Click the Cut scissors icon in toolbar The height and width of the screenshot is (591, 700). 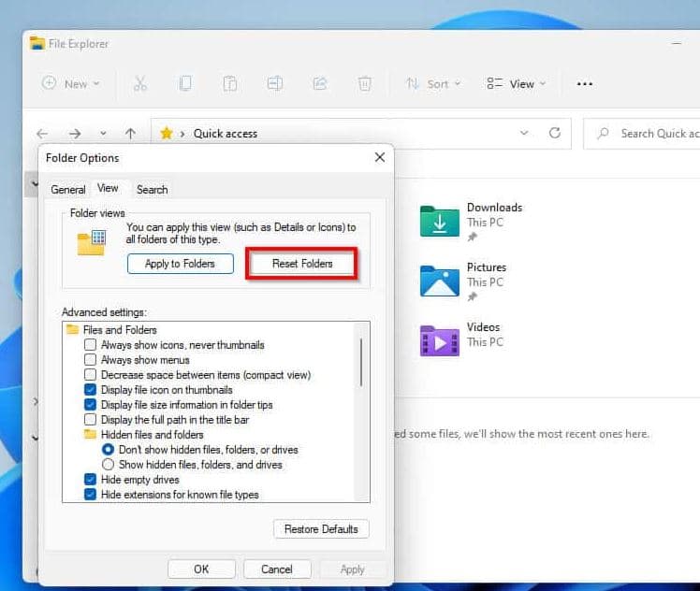pos(140,83)
